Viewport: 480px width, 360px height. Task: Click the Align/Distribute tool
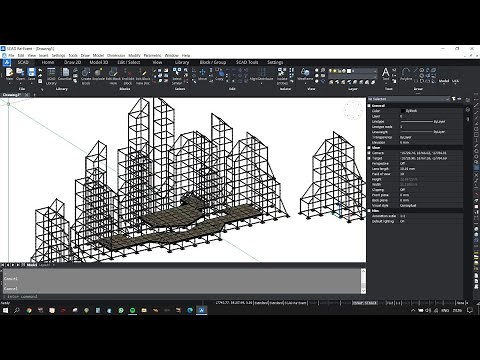tap(262, 74)
